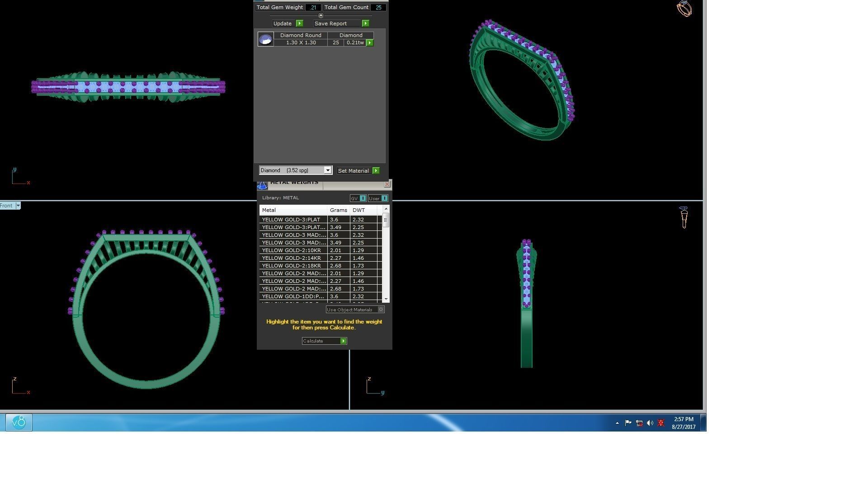This screenshot has height=488, width=868.
Task: Show hidden tray icons arrow
Action: tap(617, 423)
